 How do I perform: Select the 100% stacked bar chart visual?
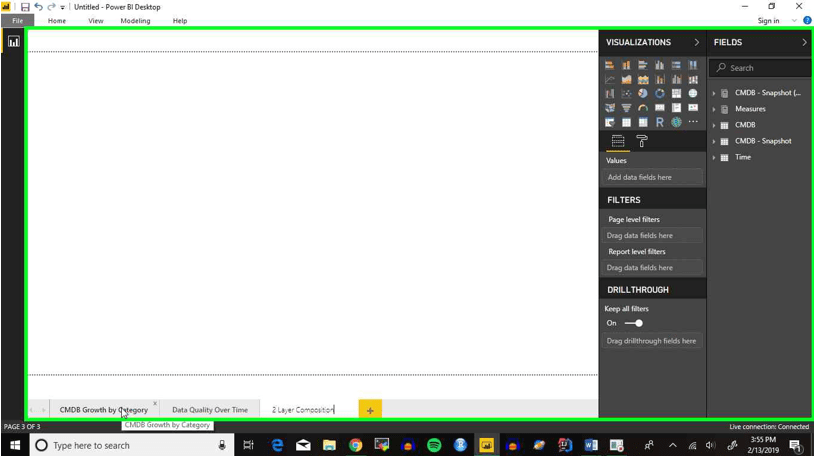pyautogui.click(x=676, y=65)
